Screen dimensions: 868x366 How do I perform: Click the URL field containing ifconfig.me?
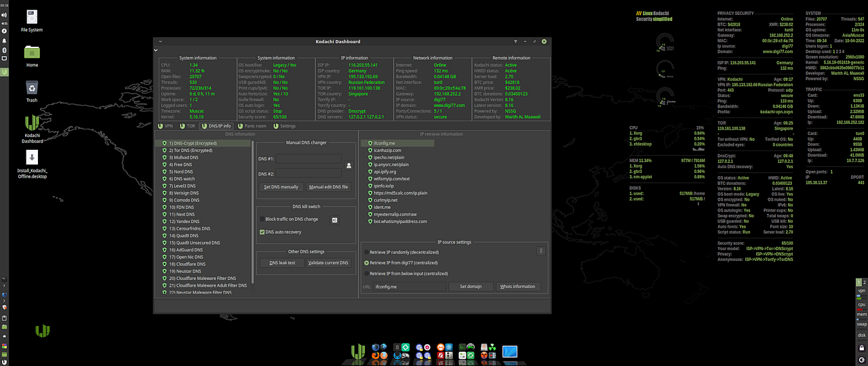pyautogui.click(x=410, y=287)
